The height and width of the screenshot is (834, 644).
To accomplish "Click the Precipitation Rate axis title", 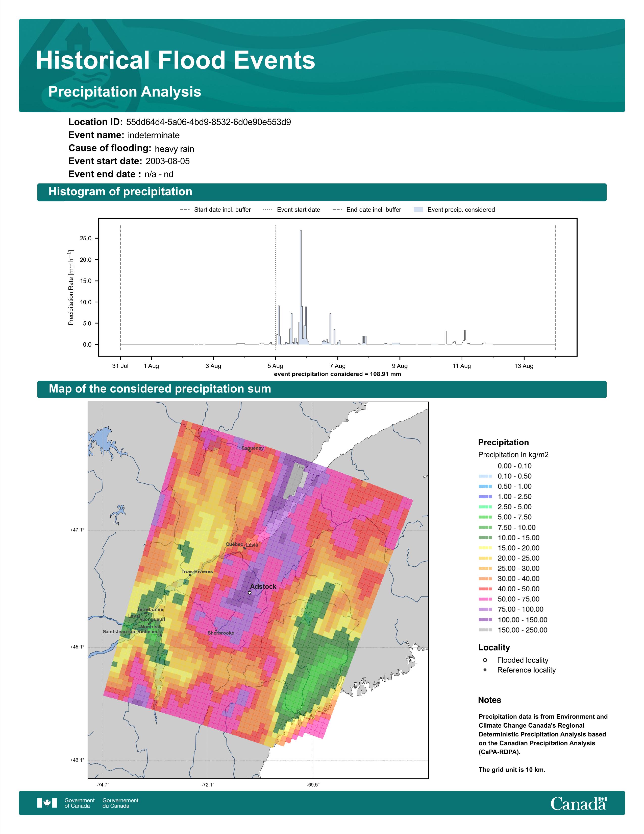I will (70, 288).
